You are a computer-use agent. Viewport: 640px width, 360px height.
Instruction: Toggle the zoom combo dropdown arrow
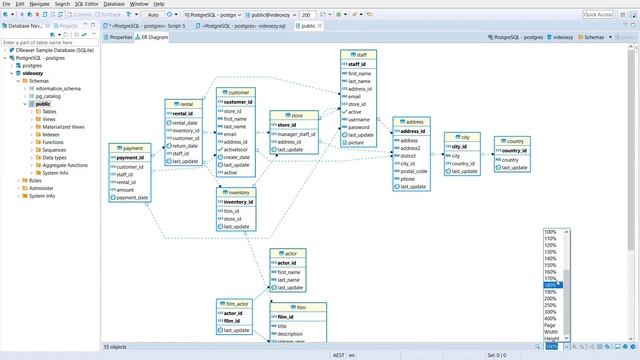(567, 347)
